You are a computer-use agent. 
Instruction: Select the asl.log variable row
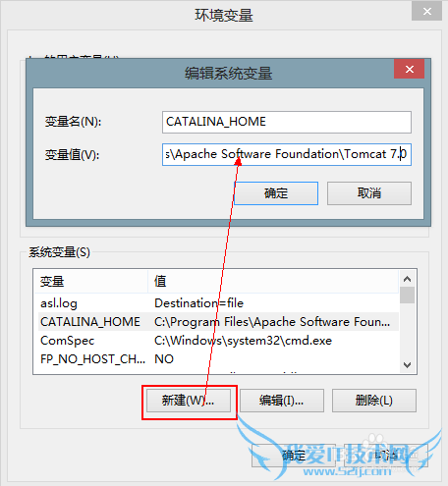click(x=218, y=303)
